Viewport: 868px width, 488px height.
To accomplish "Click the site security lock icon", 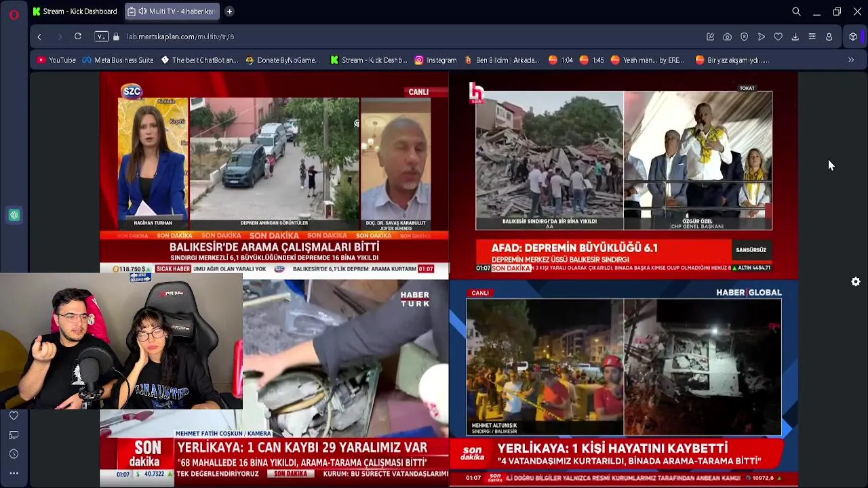I will [x=116, y=37].
